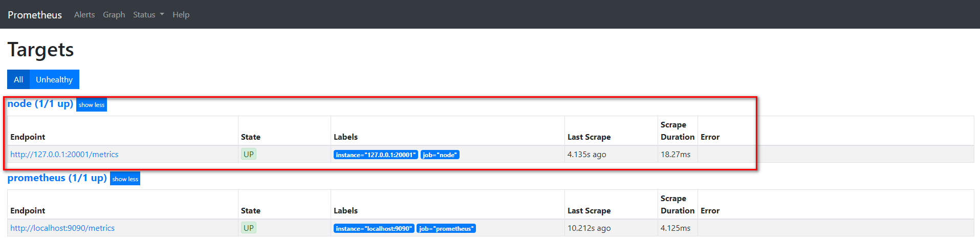Click the Targets page heading
This screenshot has width=980, height=239.
click(x=40, y=50)
